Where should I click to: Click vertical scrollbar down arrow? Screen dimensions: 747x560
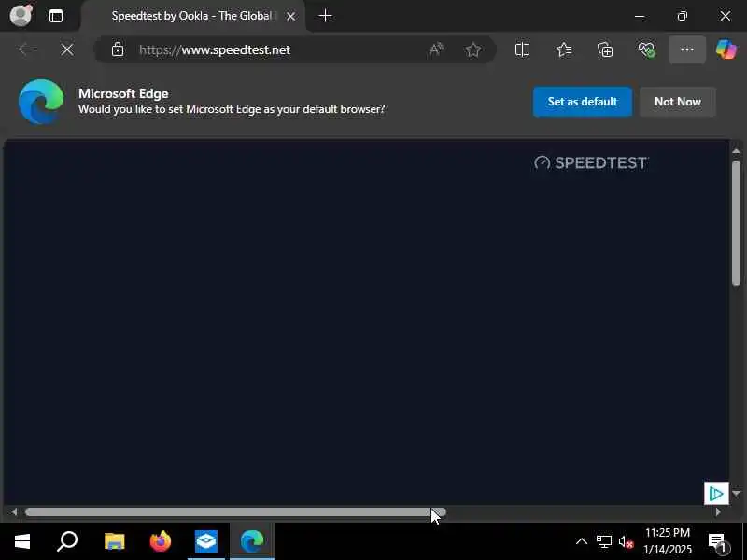(x=736, y=494)
